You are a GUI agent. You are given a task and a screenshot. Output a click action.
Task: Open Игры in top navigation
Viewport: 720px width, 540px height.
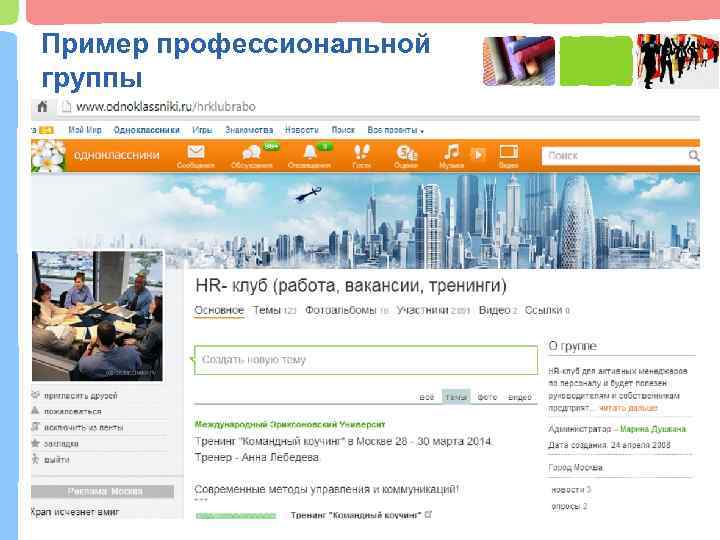coord(202,130)
